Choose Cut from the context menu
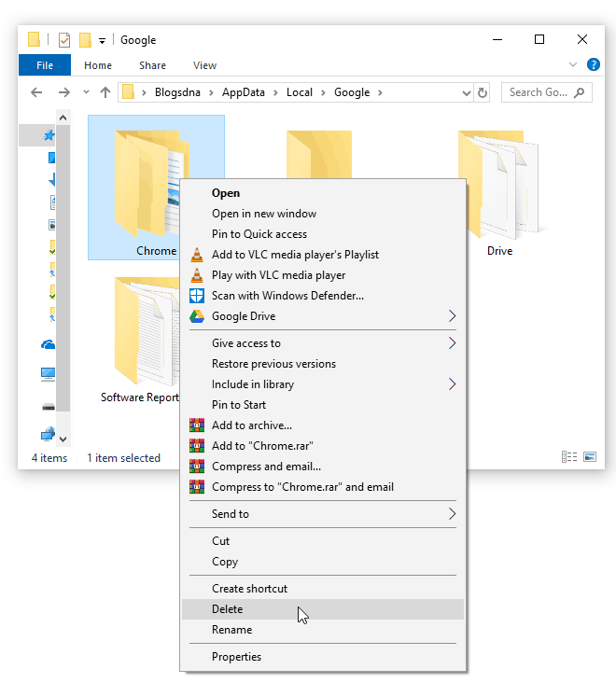616x683 pixels. [323, 541]
